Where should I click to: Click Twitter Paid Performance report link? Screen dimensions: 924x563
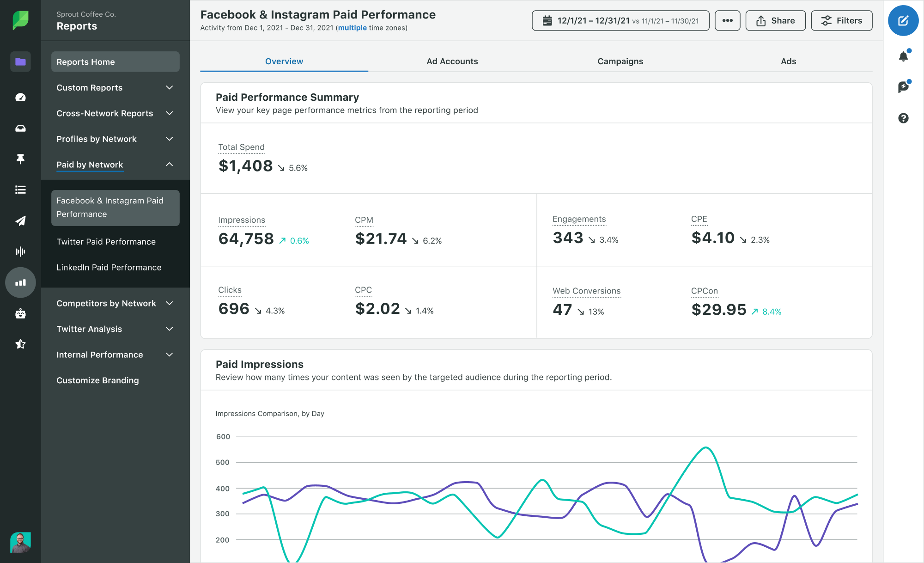tap(106, 241)
